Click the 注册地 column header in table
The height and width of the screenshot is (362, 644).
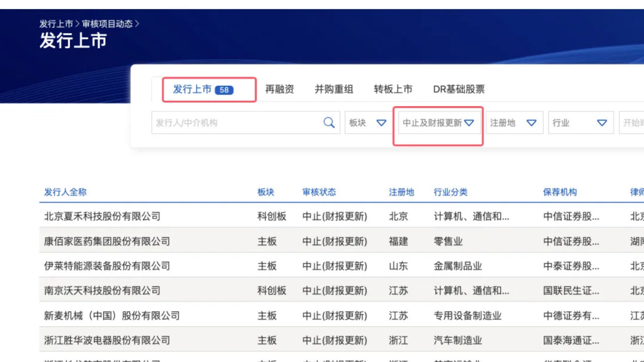(x=401, y=192)
